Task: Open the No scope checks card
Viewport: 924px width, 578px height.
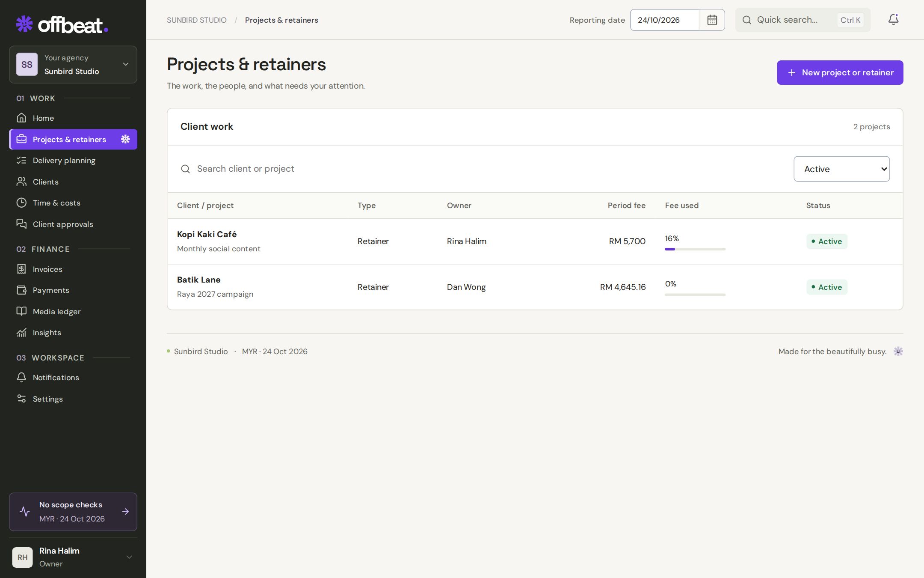Action: (73, 512)
